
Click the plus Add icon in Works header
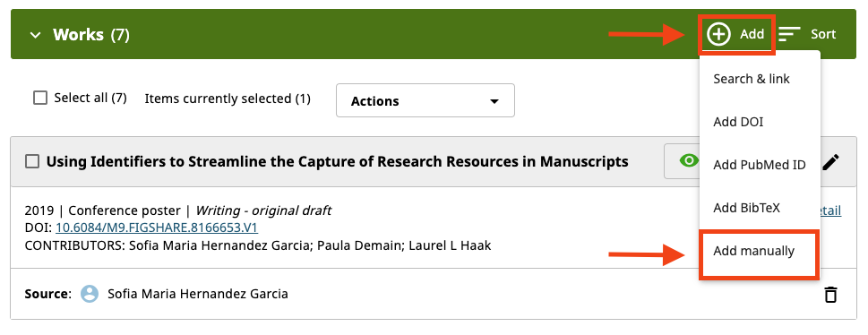click(x=718, y=34)
